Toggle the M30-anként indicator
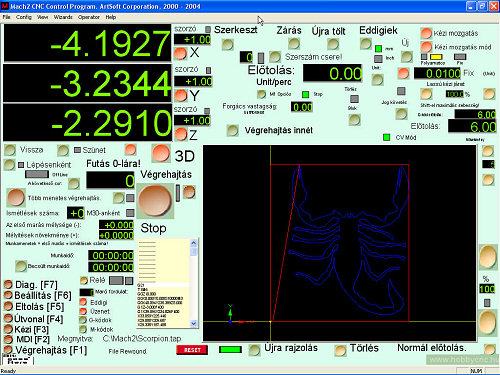 coord(130,213)
